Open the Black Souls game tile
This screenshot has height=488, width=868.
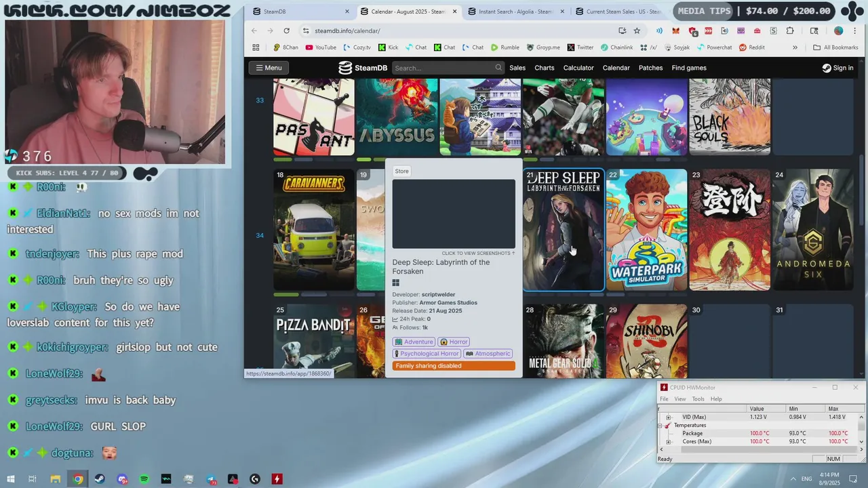point(730,117)
